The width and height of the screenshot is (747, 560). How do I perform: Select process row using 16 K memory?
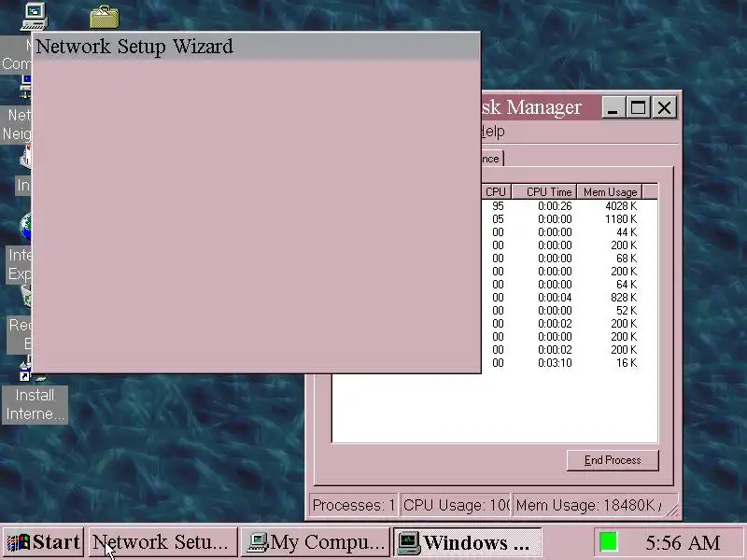pyautogui.click(x=570, y=363)
